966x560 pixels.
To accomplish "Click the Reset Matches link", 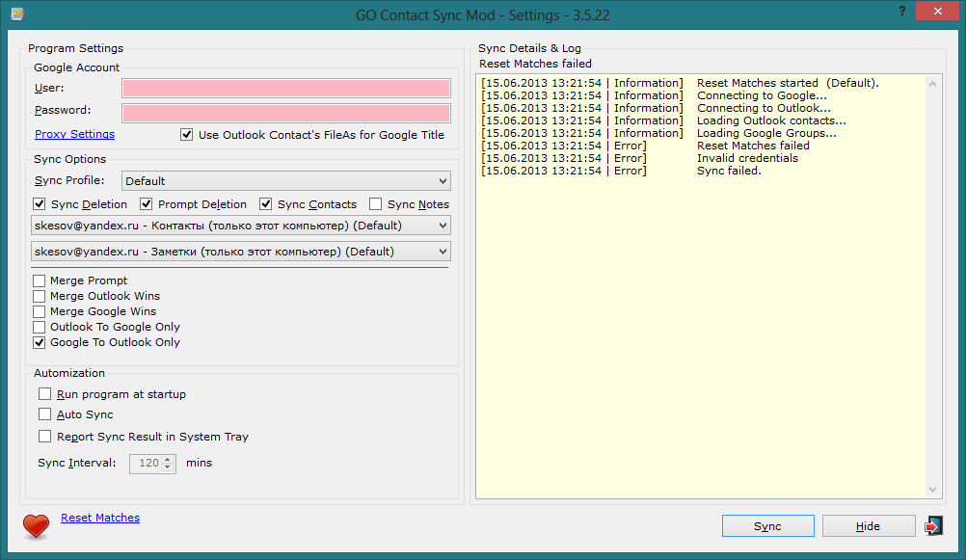I will coord(100,518).
